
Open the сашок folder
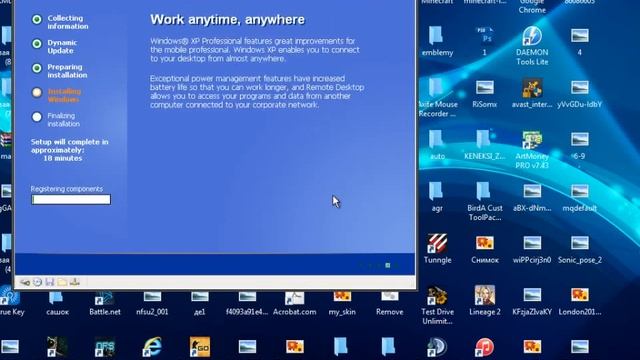(57, 298)
